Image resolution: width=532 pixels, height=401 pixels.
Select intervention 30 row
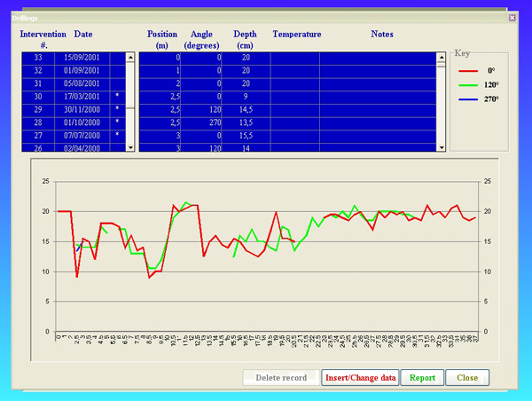[x=74, y=97]
